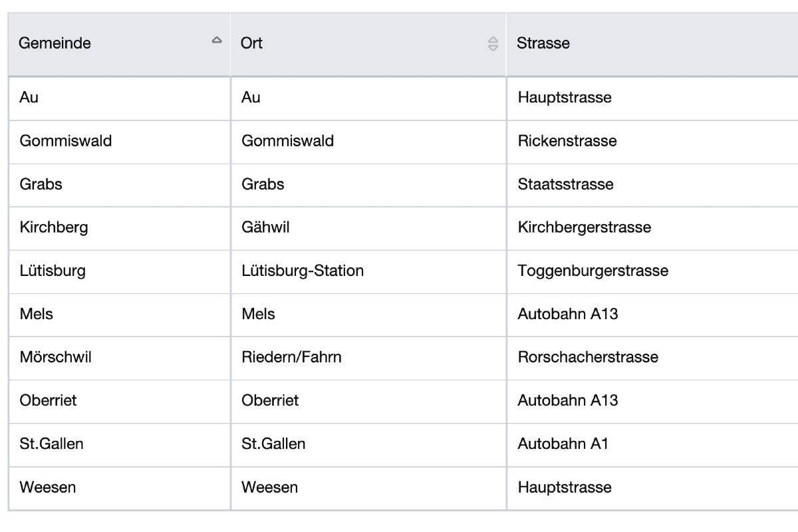
Task: Sort table by Gemeinde column header
Action: point(55,43)
